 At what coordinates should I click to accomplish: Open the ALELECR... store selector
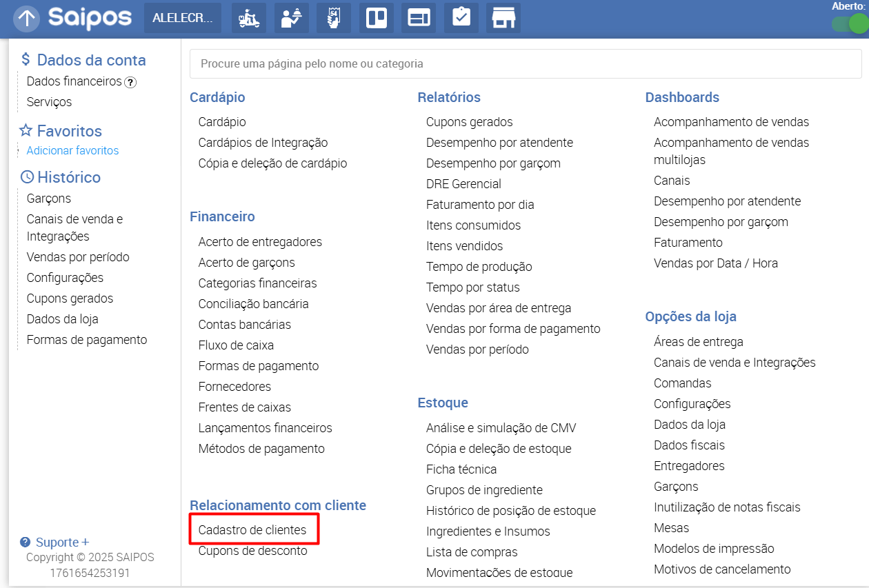pyautogui.click(x=183, y=19)
